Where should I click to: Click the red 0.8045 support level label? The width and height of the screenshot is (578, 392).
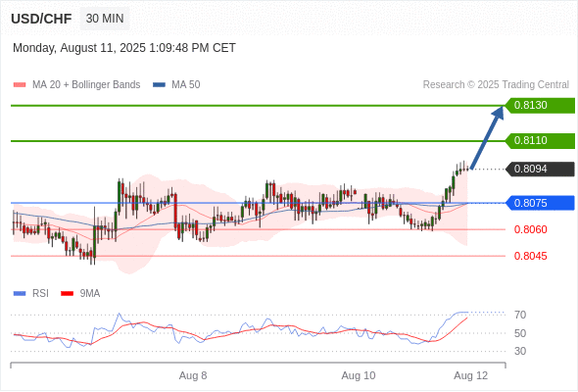(530, 257)
